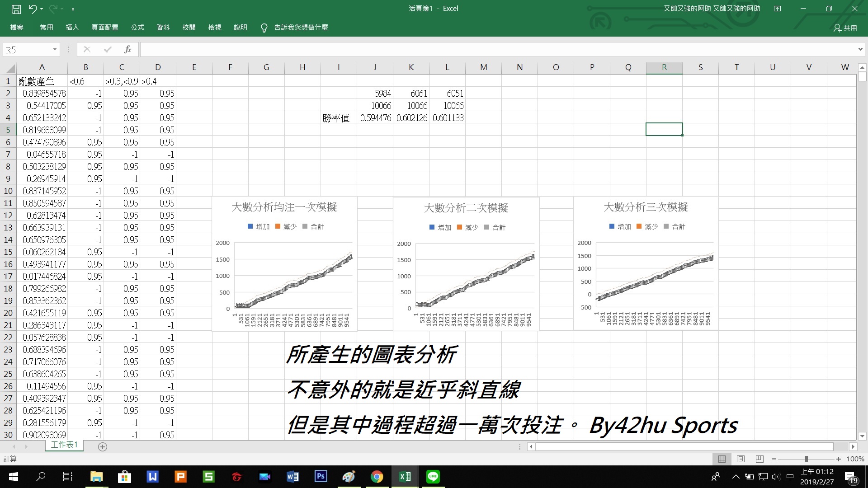The height and width of the screenshot is (488, 868).
Task: Expand the formula bar arrow
Action: click(x=860, y=49)
